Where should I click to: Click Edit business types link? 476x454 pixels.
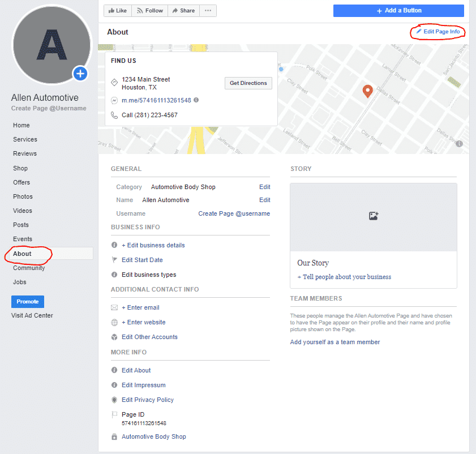click(149, 275)
